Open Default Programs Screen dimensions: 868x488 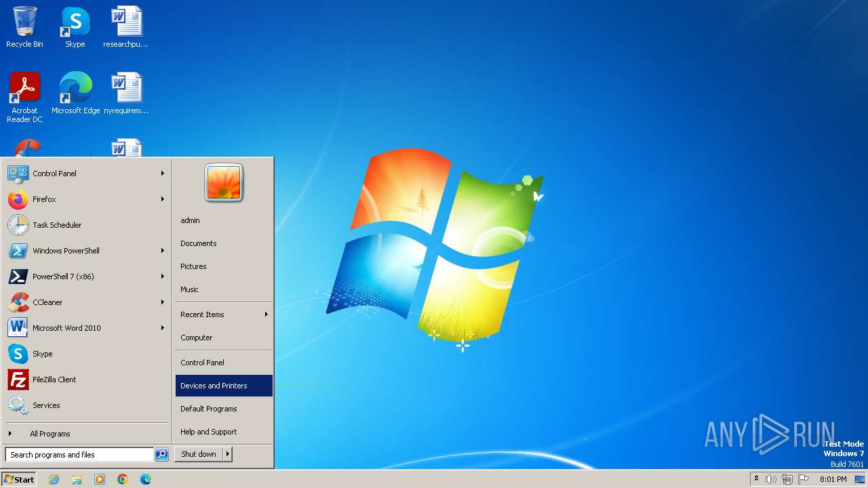tap(224, 409)
